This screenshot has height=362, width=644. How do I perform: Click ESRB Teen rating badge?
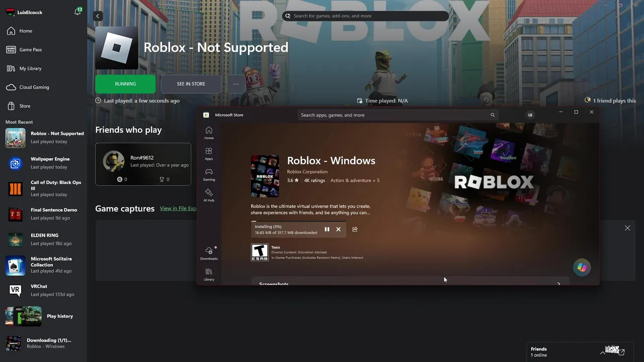pyautogui.click(x=260, y=252)
